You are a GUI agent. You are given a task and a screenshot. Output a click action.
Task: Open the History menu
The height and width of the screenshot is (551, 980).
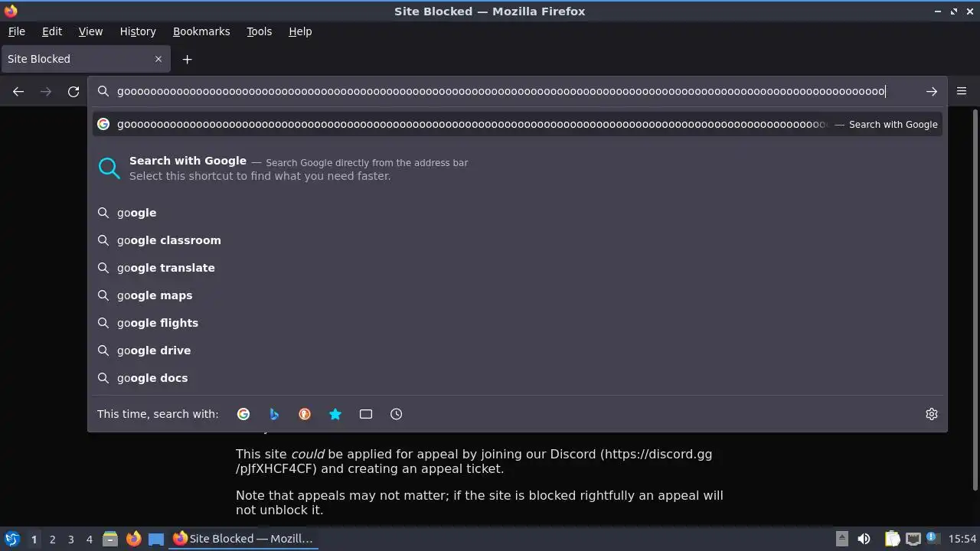[x=138, y=31]
